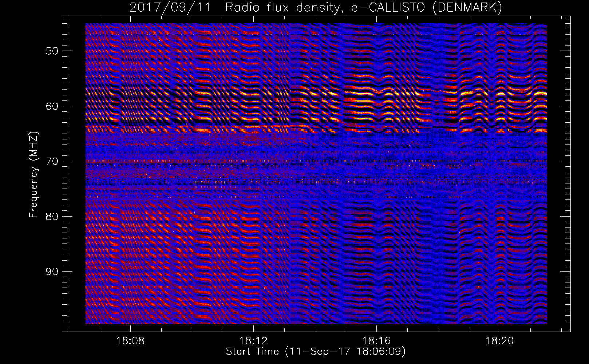Click the 18:08 time tick label

pyautogui.click(x=130, y=341)
